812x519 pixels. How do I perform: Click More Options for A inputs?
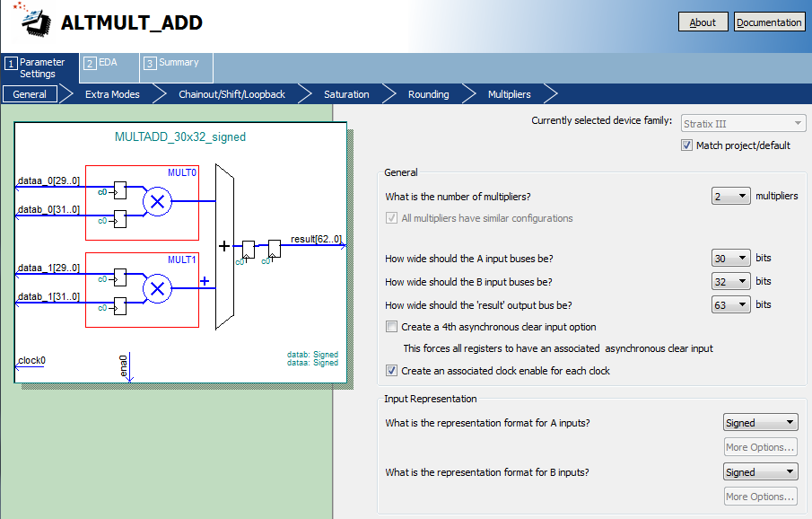[x=760, y=447]
